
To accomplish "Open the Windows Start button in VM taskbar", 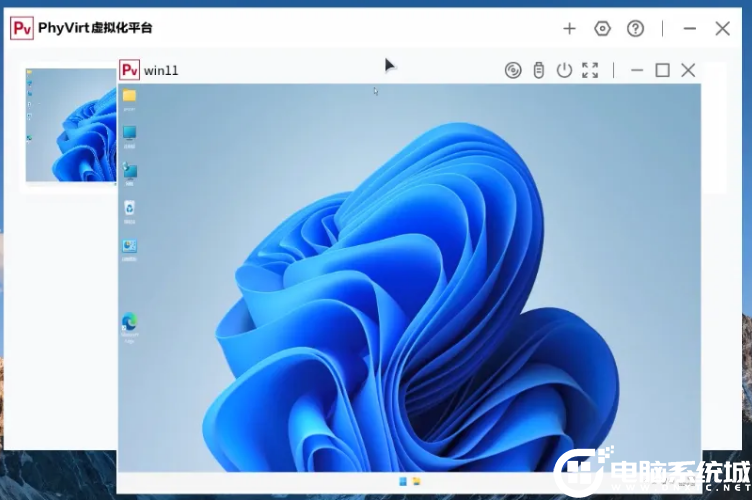I will point(403,481).
